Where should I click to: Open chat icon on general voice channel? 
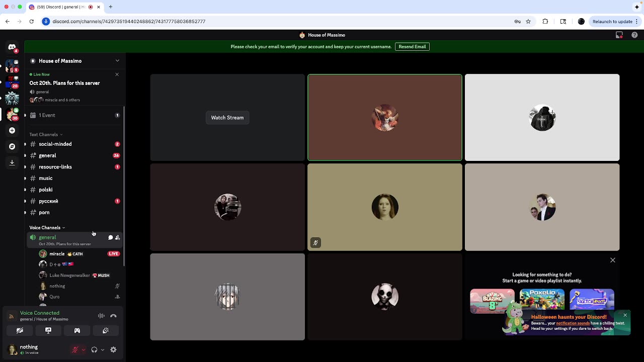click(110, 237)
